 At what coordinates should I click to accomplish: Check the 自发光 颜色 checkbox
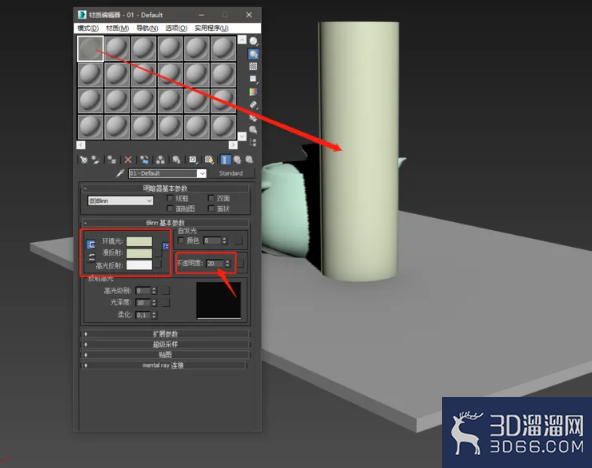tap(181, 240)
